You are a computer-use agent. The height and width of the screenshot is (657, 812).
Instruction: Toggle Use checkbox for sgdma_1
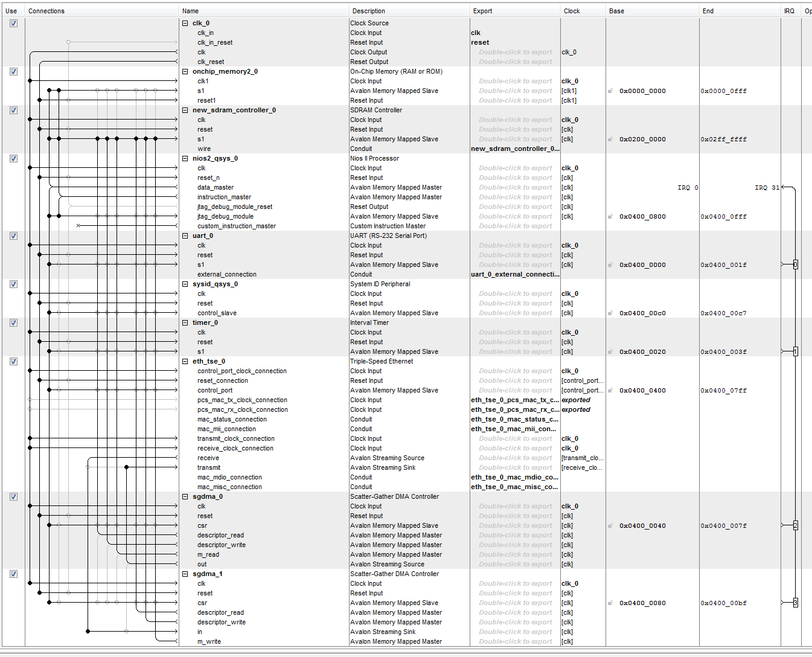(x=13, y=574)
